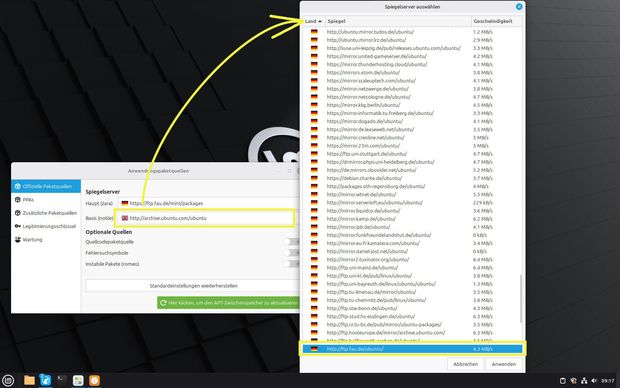Sort by the Geschwindigkeit column header

click(496, 21)
